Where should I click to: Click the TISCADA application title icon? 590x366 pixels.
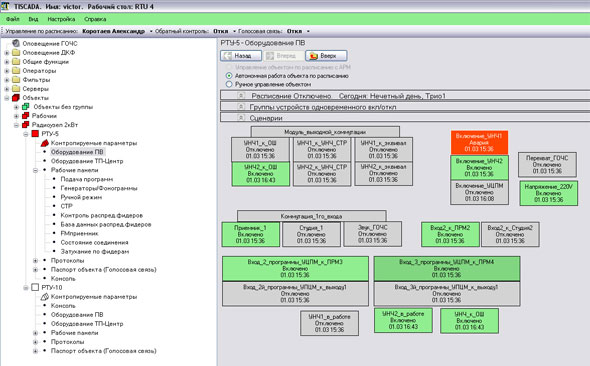[5, 6]
